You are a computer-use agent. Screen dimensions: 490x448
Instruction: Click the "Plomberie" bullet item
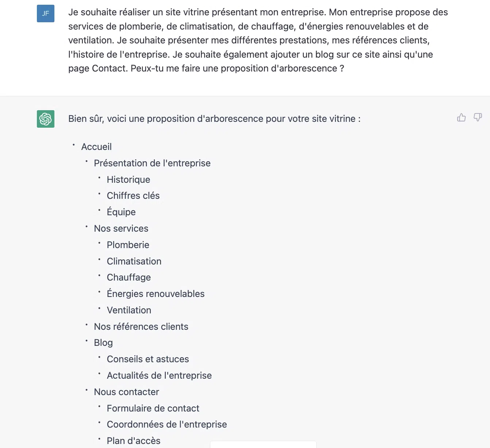click(x=128, y=245)
